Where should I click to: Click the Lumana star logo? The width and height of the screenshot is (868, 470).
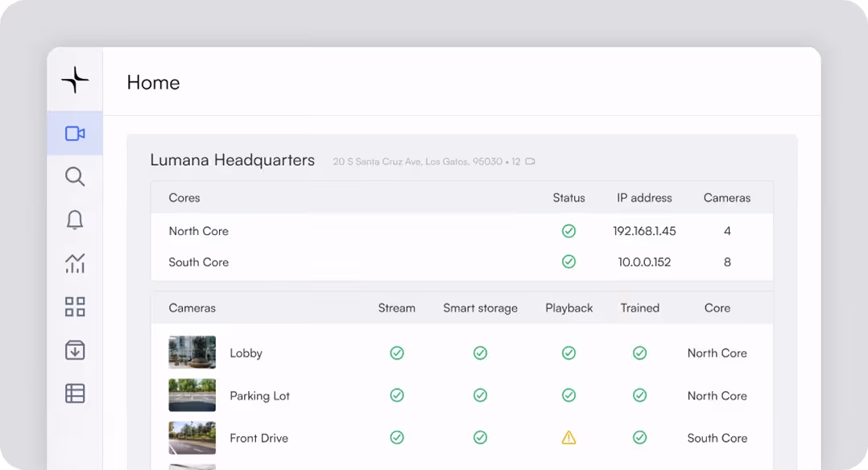coord(75,80)
